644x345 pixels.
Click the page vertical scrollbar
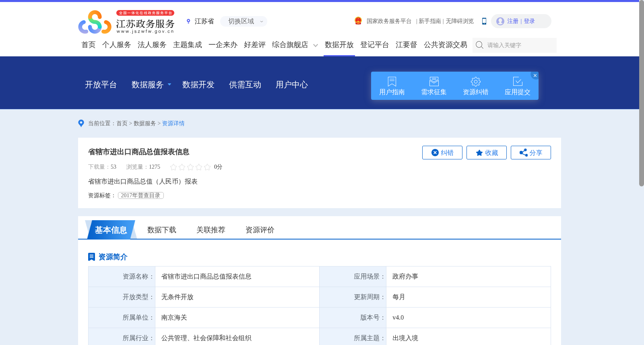(642, 93)
